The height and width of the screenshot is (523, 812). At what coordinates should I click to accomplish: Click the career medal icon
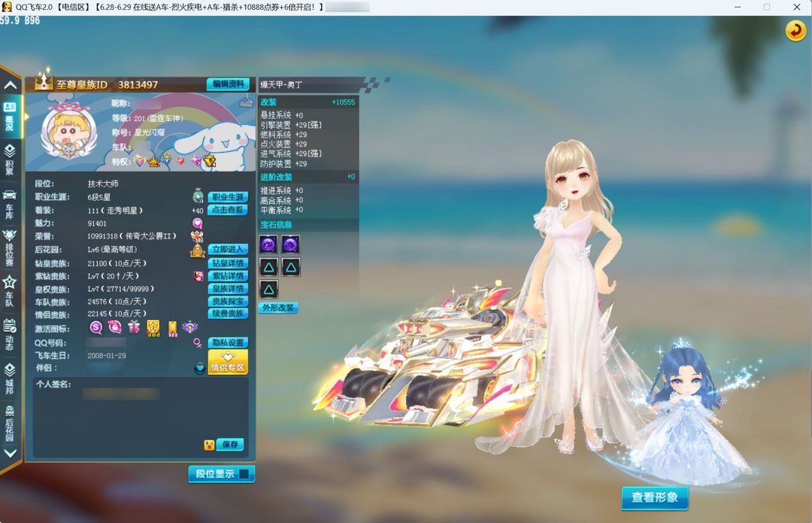(x=198, y=196)
